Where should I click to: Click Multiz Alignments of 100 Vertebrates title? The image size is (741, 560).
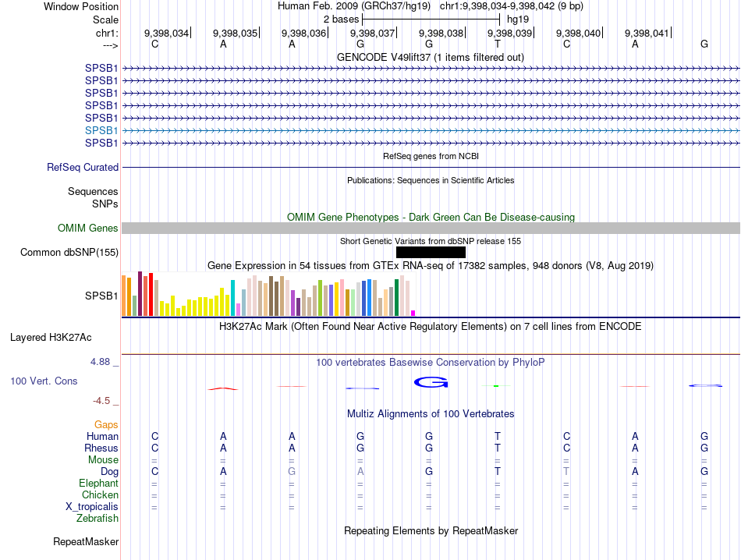click(431, 414)
